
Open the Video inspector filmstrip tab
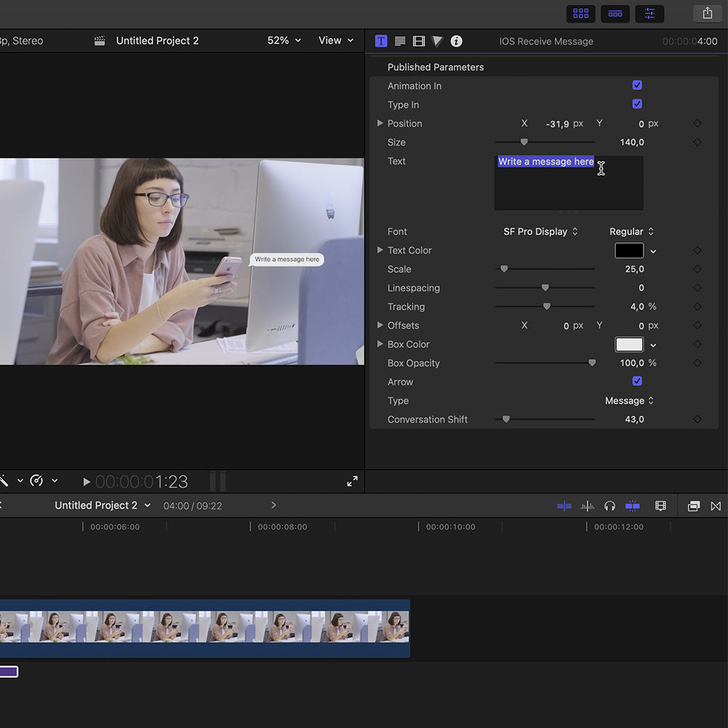pos(419,41)
